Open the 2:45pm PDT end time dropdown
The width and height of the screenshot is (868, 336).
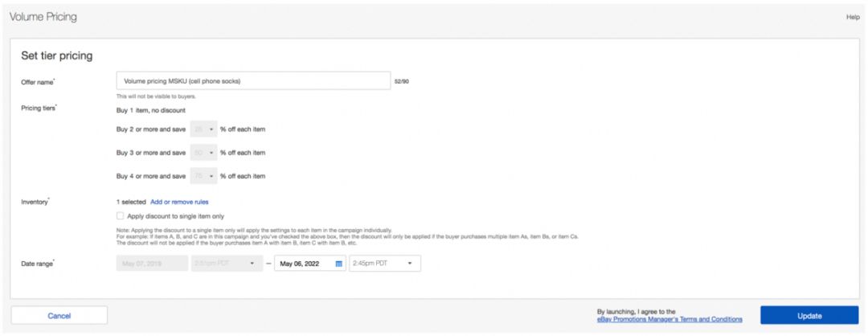click(x=384, y=264)
